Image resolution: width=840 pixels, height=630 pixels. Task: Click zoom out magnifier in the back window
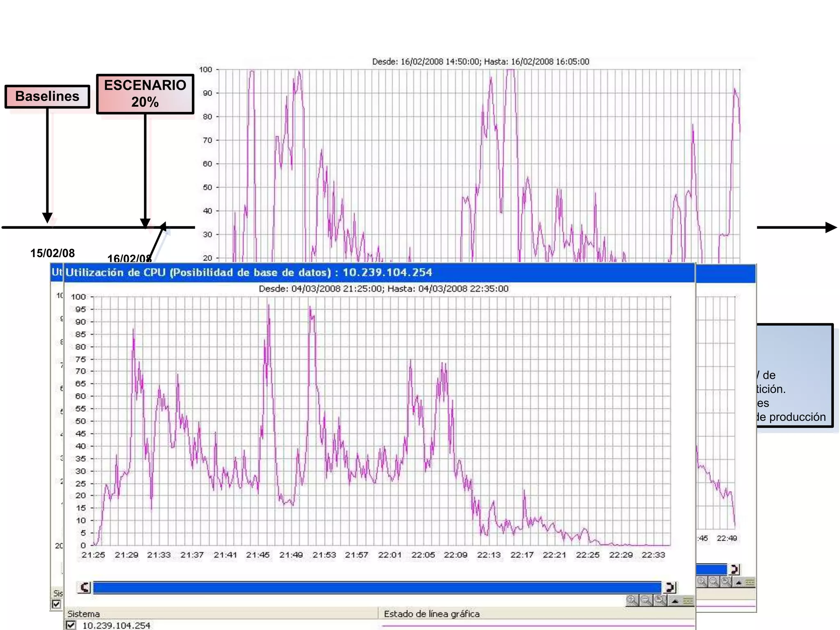coord(714,582)
